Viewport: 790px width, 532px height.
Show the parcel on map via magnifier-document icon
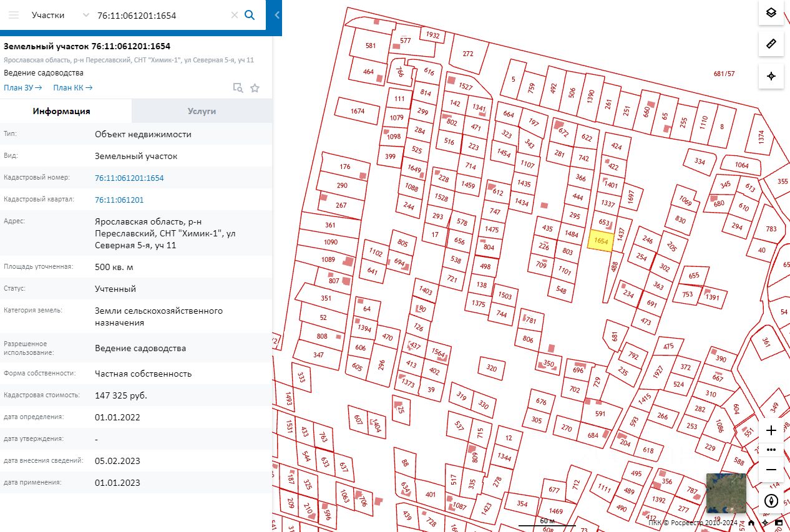coord(238,88)
